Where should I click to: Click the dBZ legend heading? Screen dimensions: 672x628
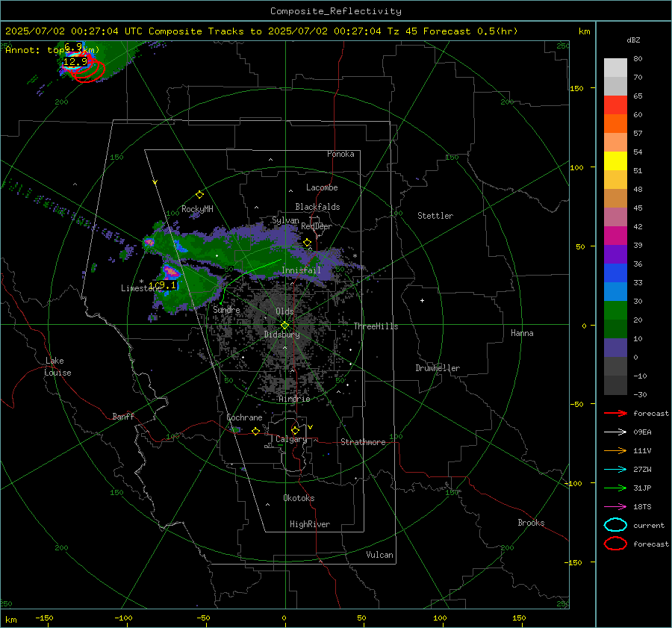pyautogui.click(x=633, y=40)
